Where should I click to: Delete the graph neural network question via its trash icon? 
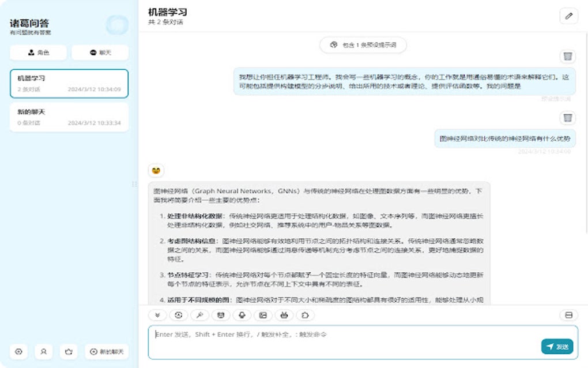tap(568, 118)
